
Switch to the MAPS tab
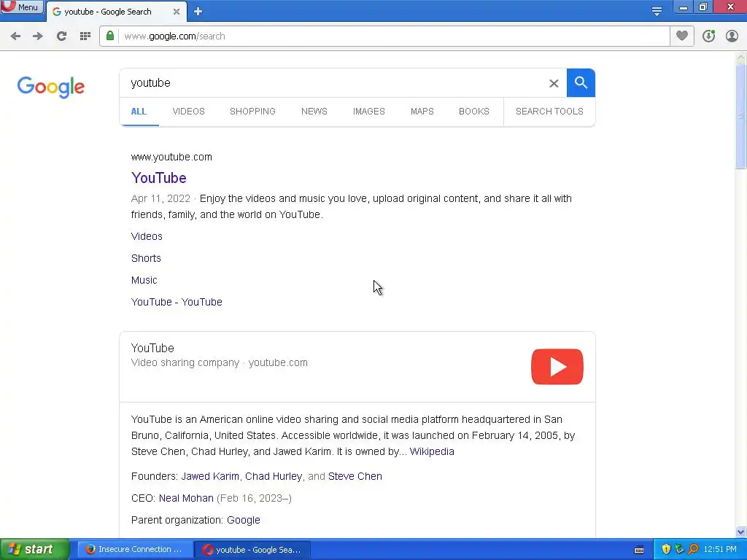422,112
